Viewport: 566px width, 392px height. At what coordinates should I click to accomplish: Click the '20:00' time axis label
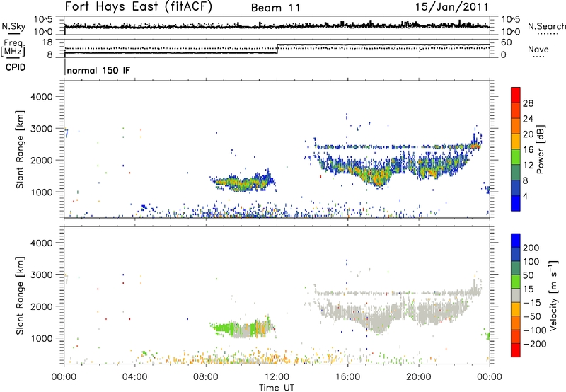[x=419, y=377]
